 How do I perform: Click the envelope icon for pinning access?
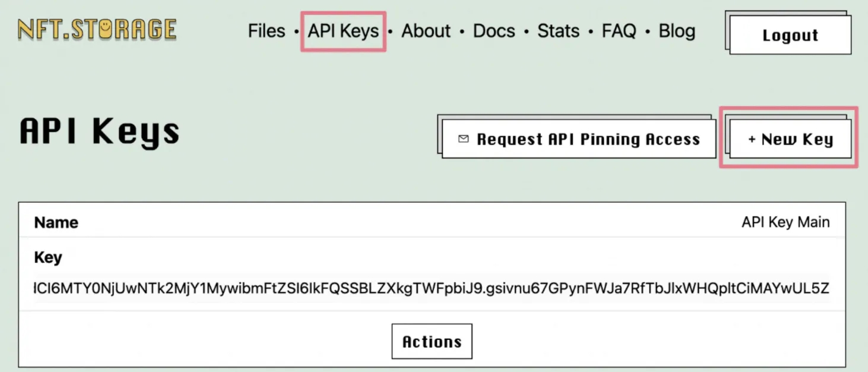point(463,139)
